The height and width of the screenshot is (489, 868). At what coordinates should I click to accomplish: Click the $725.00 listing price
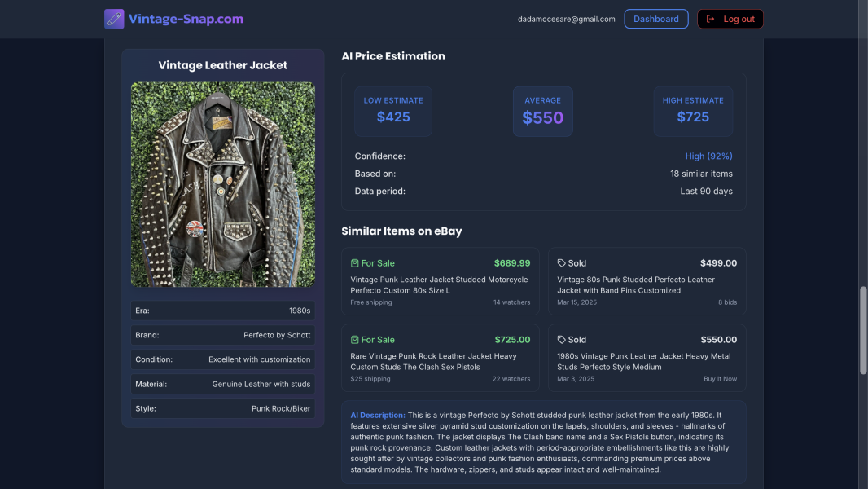[x=513, y=340]
